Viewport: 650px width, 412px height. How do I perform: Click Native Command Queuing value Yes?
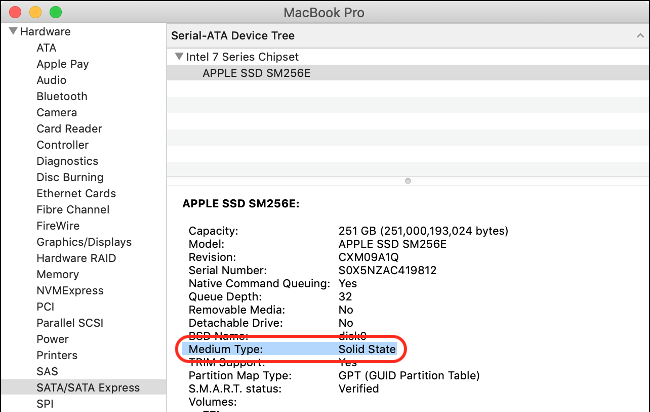coord(347,284)
